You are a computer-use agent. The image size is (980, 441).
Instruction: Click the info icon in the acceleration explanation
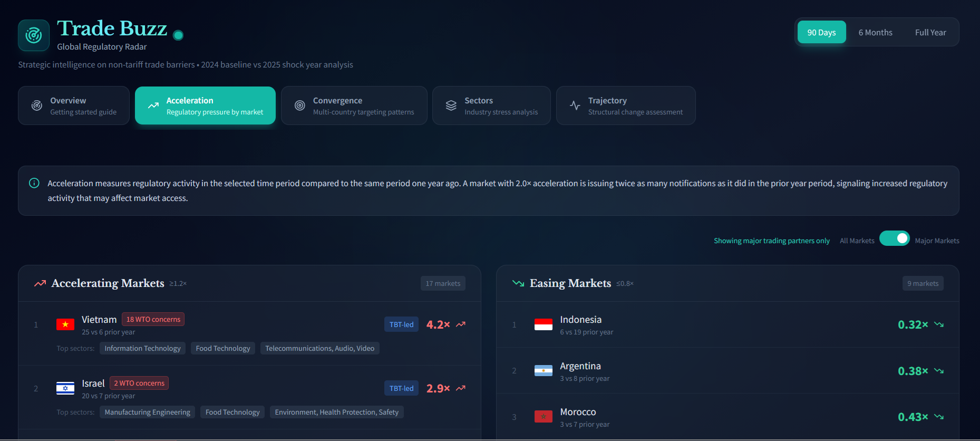[34, 183]
